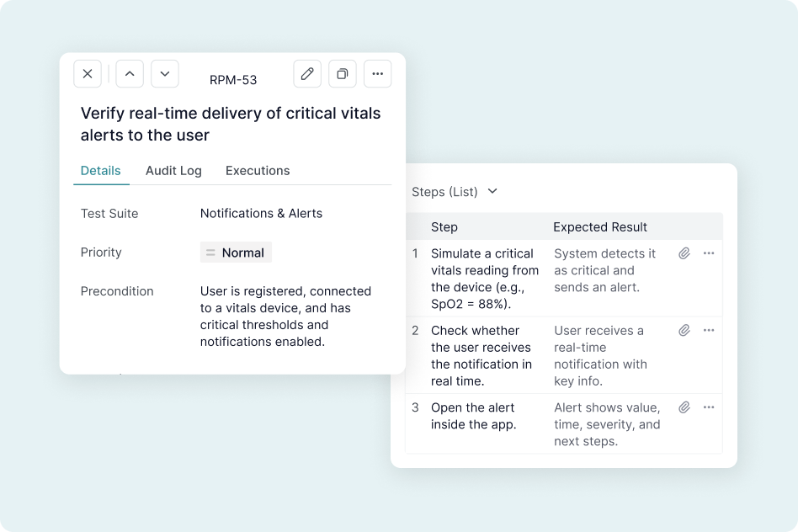The image size is (798, 532).
Task: Click step text Check whether the user receives
Action: pos(481,355)
